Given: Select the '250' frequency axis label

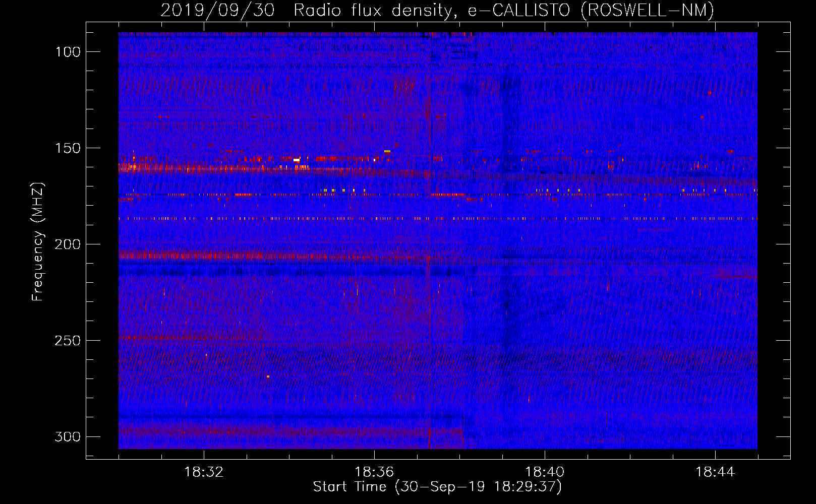Looking at the screenshot, I should click(67, 341).
